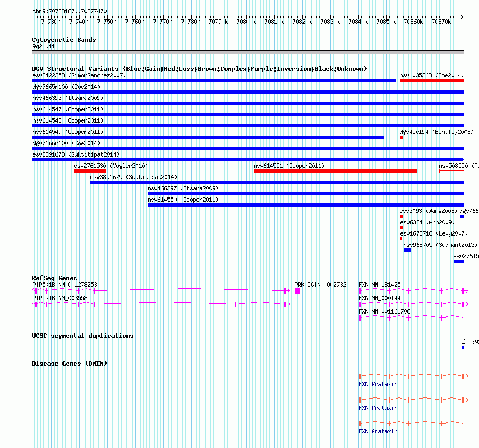The height and width of the screenshot is (448, 479).
Task: Click the esv2422258 (SimonSanchez2007) variant label
Action: (79, 75)
